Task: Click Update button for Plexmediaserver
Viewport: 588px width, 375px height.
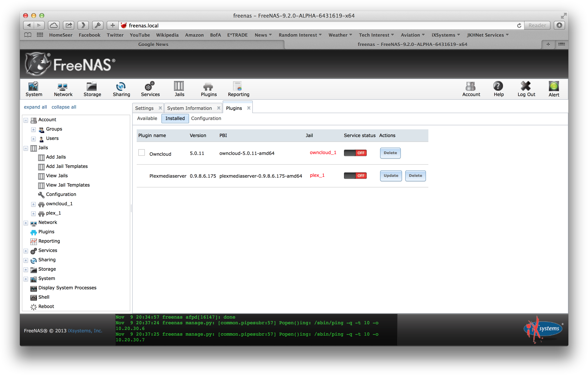Action: point(390,176)
